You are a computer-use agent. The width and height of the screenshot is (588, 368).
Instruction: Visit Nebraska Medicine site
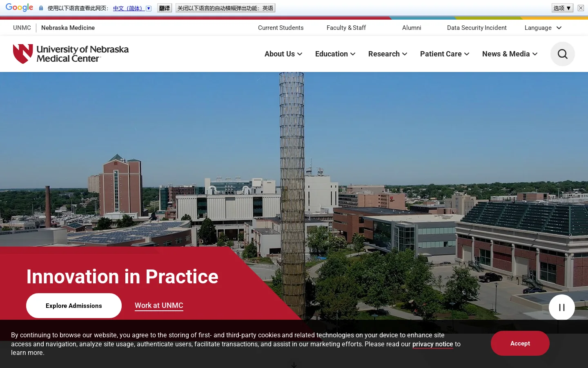click(68, 28)
